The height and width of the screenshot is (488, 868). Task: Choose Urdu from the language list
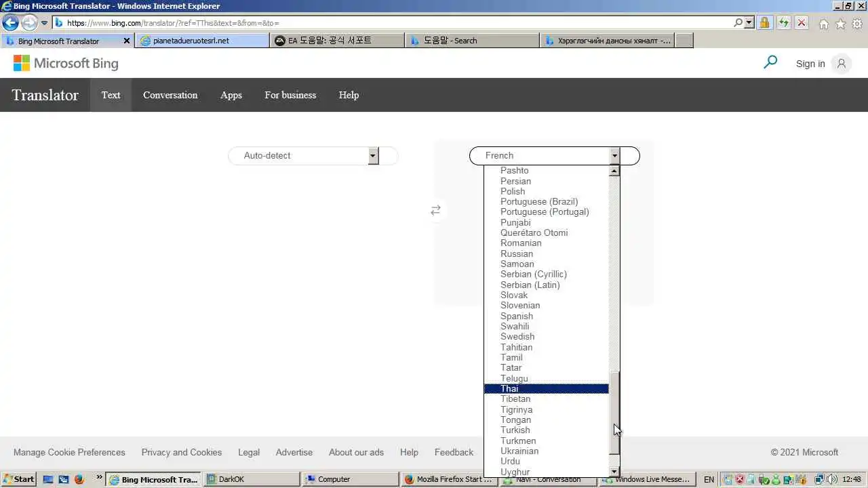(x=546, y=462)
